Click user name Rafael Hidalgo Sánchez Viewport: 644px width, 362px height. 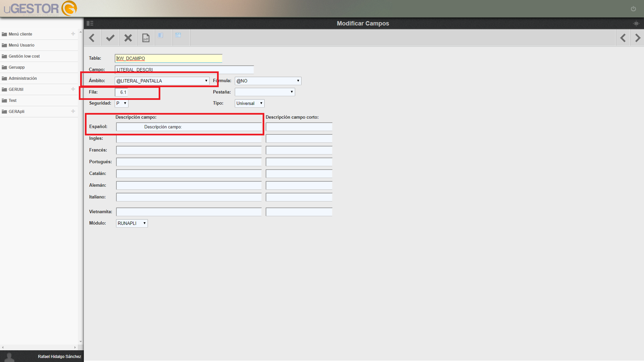tap(59, 357)
